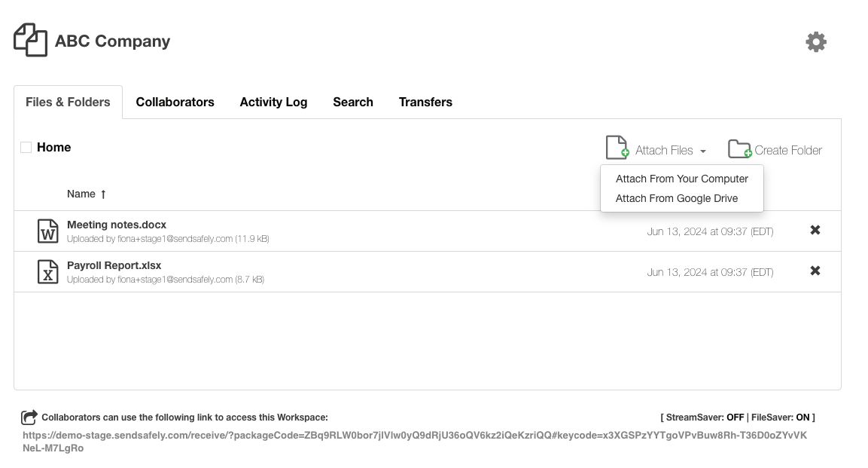
Task: Click the share link arrow icon
Action: point(29,417)
